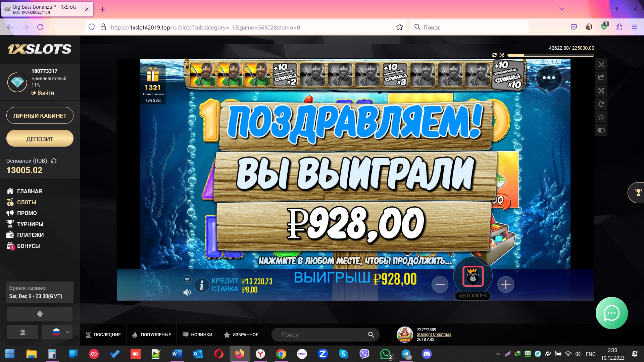Open the Firefox application menu
This screenshot has height=362, width=644.
634,27
